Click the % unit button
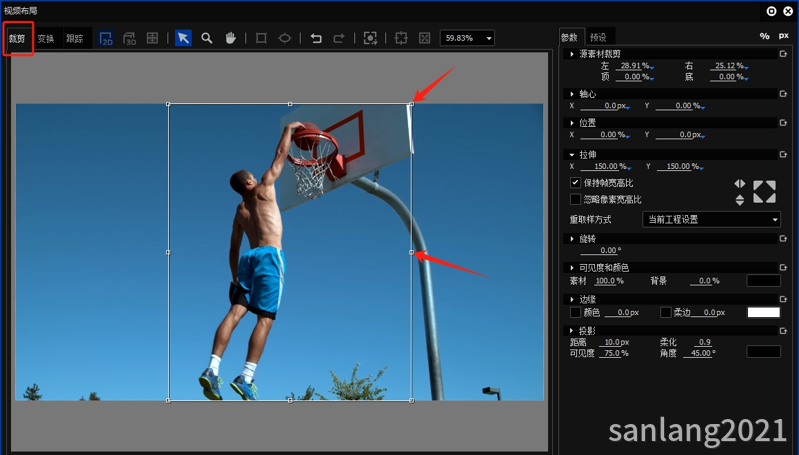The image size is (799, 455). (x=764, y=37)
